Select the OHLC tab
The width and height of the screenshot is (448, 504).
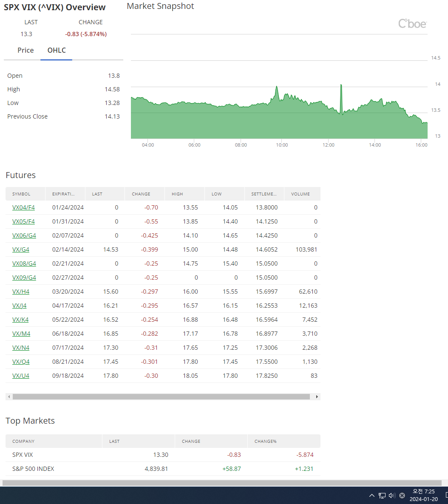click(57, 51)
